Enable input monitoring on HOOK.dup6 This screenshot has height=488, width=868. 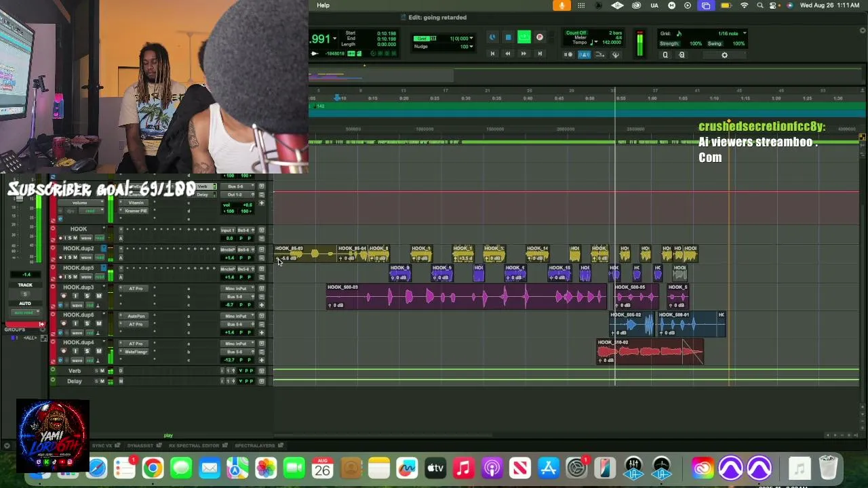(75, 324)
